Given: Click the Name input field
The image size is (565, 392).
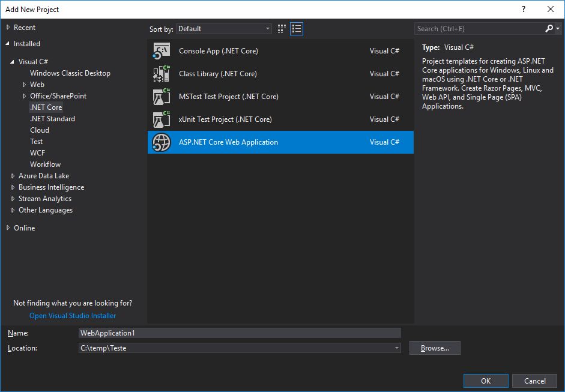Looking at the screenshot, I should (240, 333).
